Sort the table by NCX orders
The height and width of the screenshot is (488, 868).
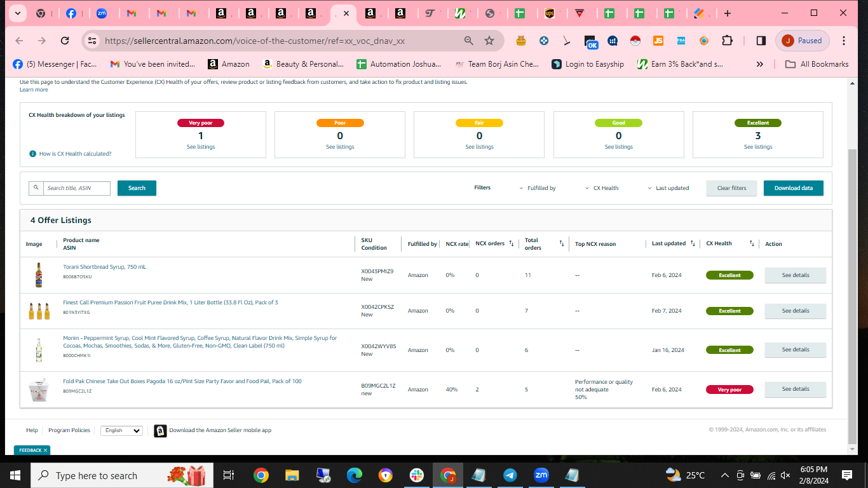512,243
